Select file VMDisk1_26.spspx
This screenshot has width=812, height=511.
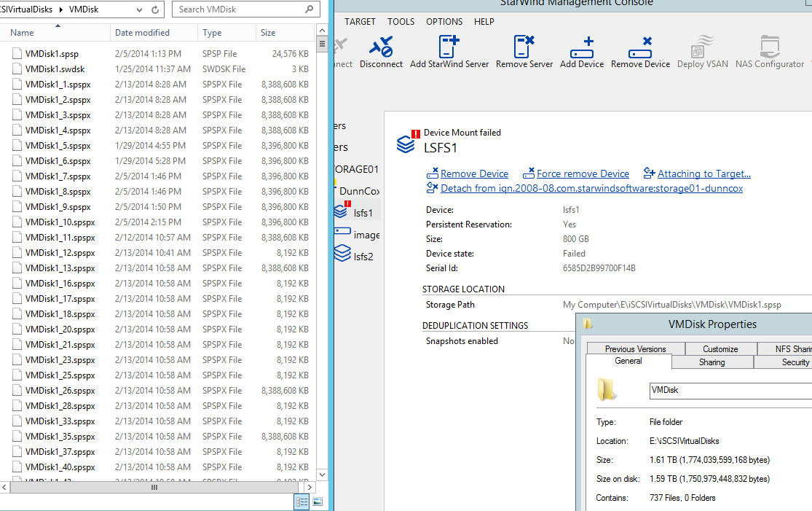tap(60, 391)
